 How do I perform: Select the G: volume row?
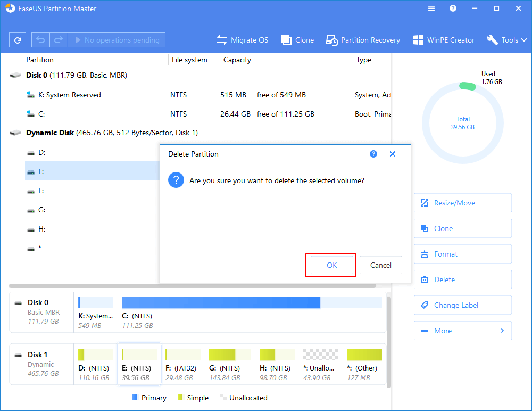click(x=92, y=210)
